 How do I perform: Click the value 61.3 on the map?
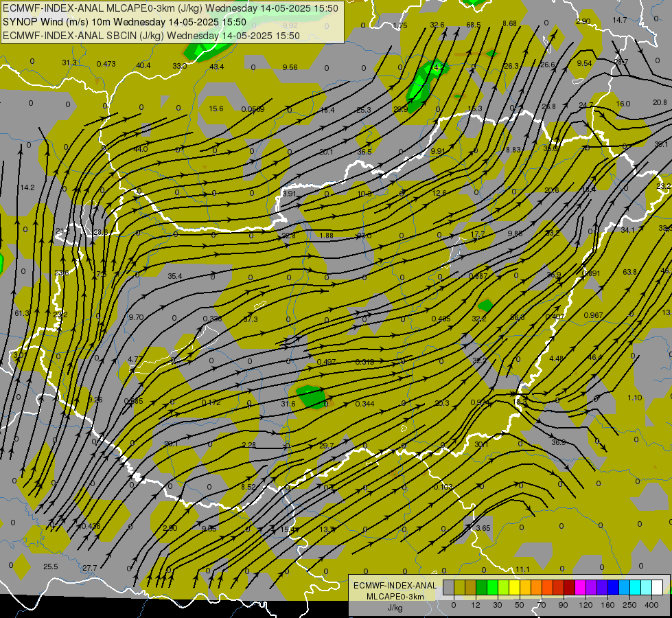(22, 314)
